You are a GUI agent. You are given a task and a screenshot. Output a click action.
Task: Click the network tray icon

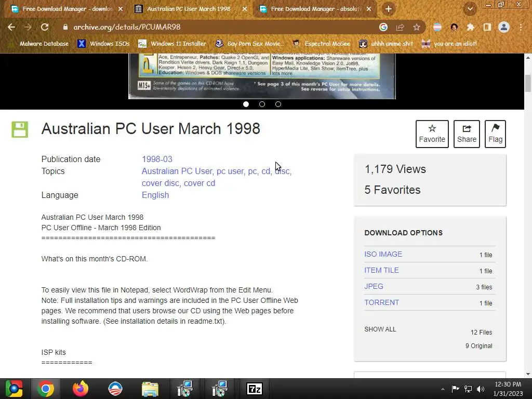468,389
